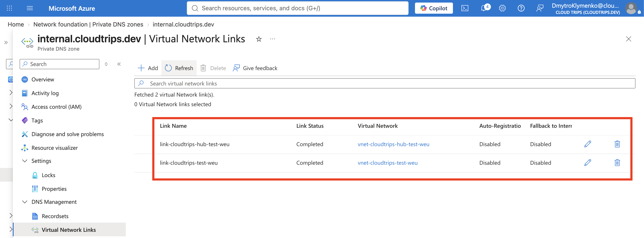644x238 pixels.
Task: Open Tags menu item
Action: (37, 120)
